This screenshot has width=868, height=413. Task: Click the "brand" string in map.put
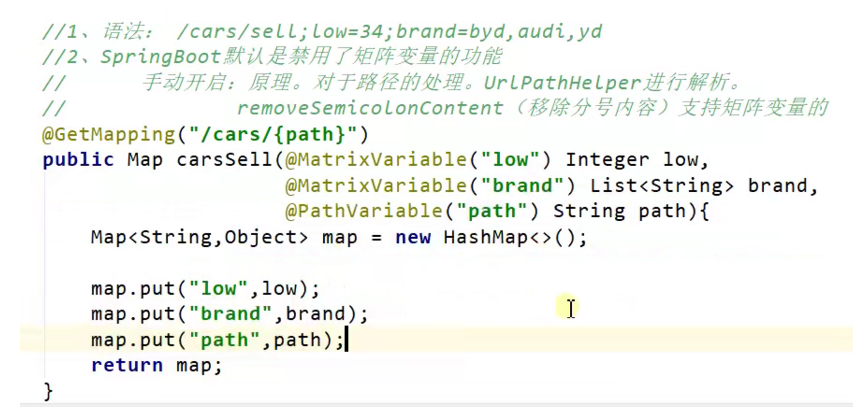(230, 314)
